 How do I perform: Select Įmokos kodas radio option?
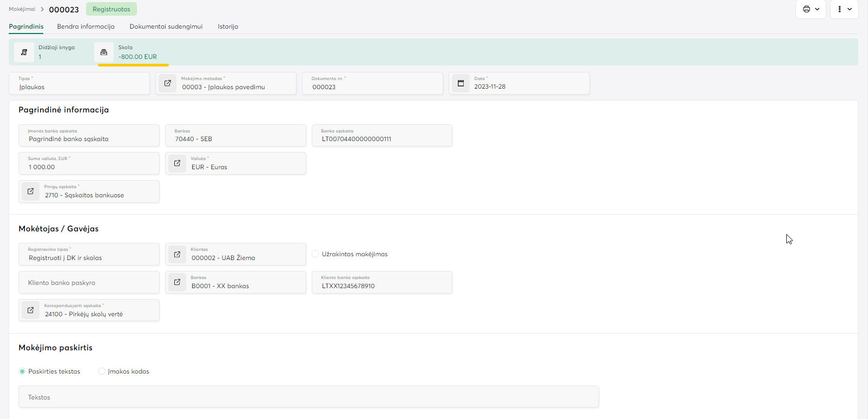pyautogui.click(x=102, y=371)
